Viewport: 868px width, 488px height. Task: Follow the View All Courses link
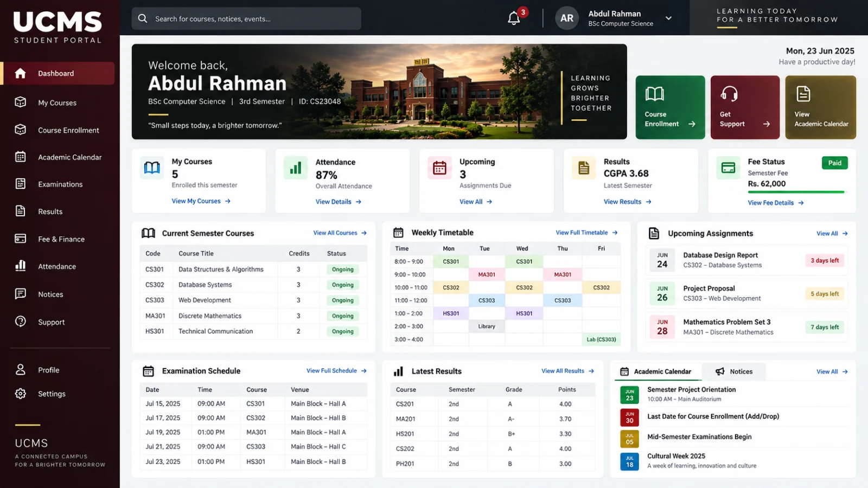(x=340, y=233)
